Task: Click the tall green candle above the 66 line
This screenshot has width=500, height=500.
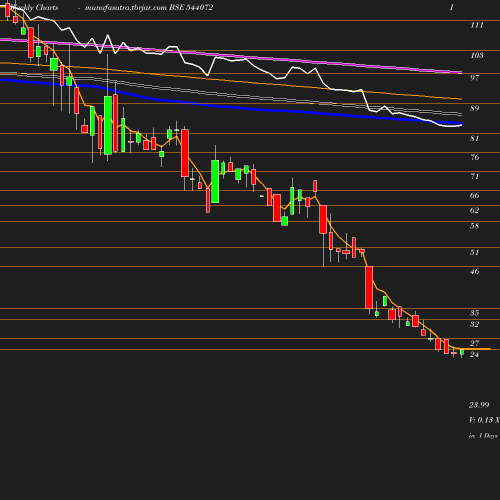Action: click(215, 181)
